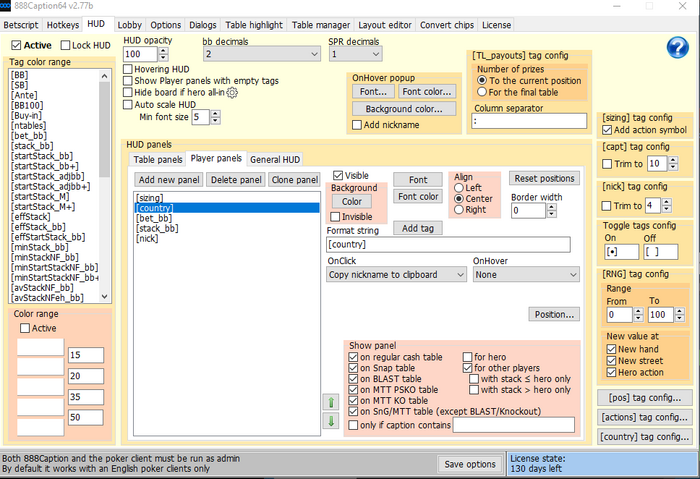Viewport: 700px width, 479px height.
Task: Select Right alignment radio button
Action: tap(458, 209)
